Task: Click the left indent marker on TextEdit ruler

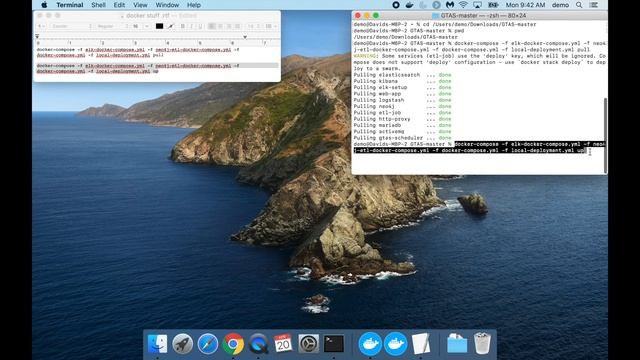Action: pyautogui.click(x=37, y=37)
